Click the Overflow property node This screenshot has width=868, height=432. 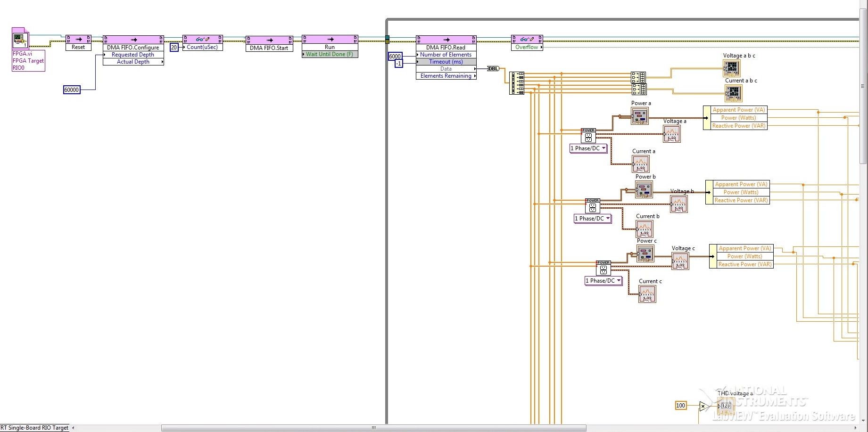coord(527,43)
